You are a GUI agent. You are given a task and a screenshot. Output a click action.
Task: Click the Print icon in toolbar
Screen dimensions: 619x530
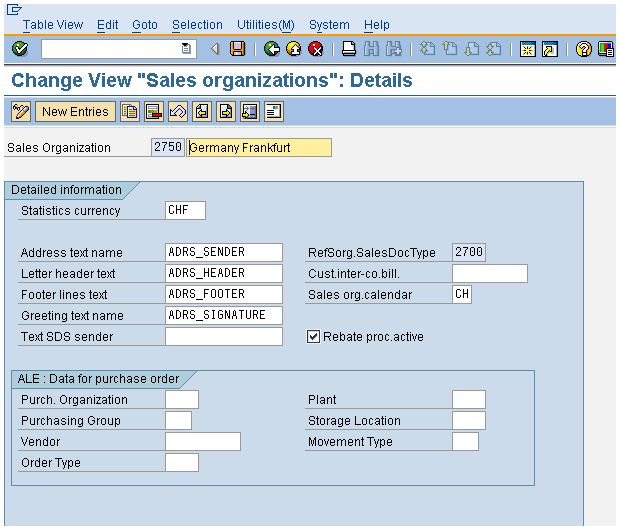[348, 48]
